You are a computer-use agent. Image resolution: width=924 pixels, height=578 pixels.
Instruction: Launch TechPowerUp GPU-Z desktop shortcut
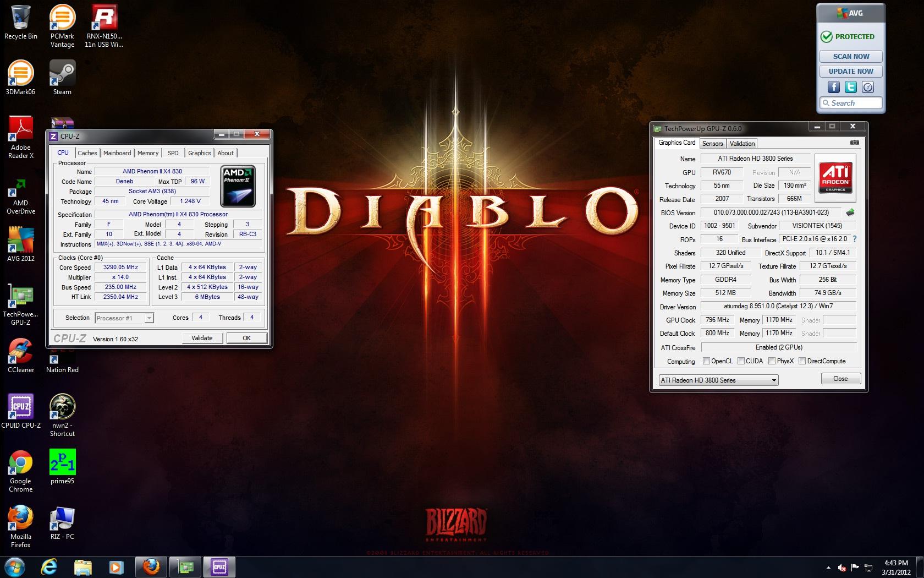point(20,304)
